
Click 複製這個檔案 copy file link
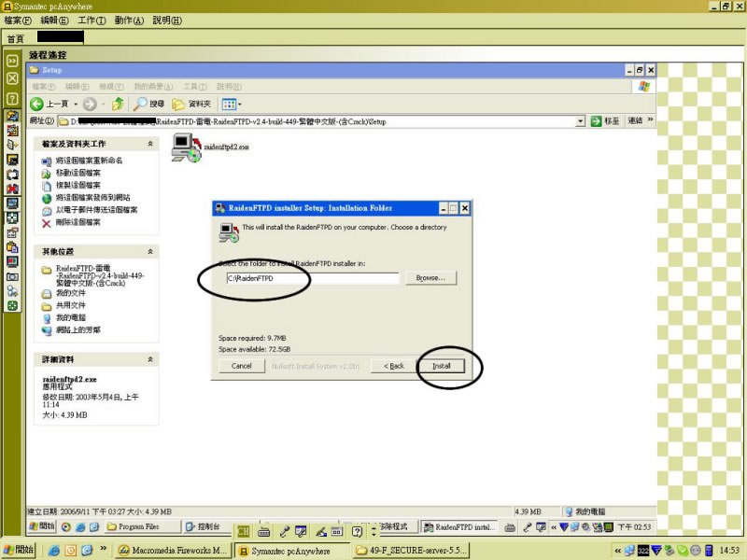coord(78,185)
